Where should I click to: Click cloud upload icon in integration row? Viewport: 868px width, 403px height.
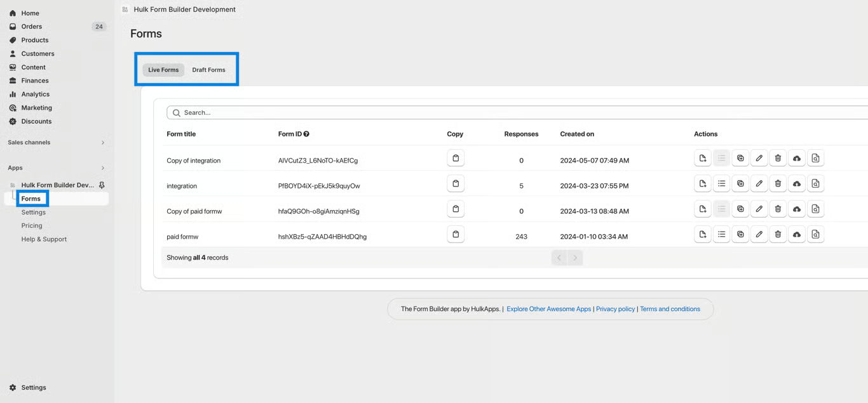(797, 183)
